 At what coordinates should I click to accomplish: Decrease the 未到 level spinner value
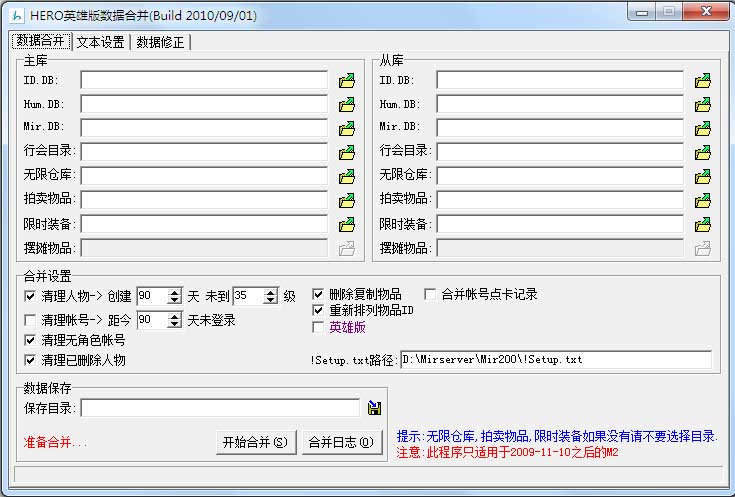point(271,300)
